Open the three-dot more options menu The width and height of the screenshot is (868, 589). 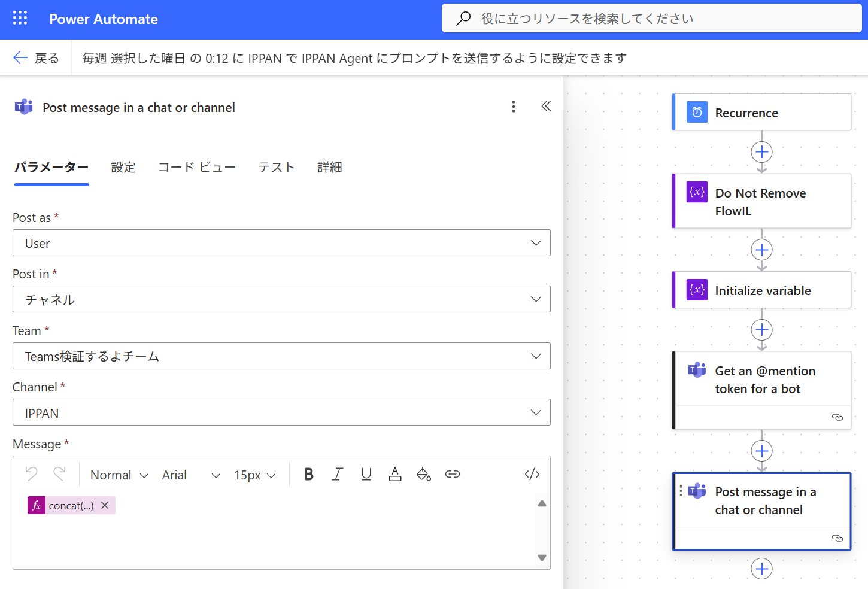[514, 107]
